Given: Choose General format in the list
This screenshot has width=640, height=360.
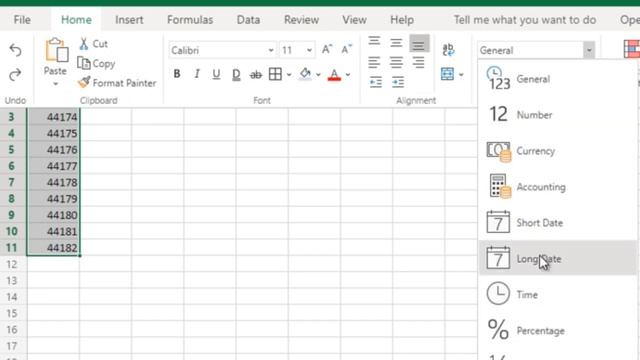Looking at the screenshot, I should pyautogui.click(x=558, y=79).
